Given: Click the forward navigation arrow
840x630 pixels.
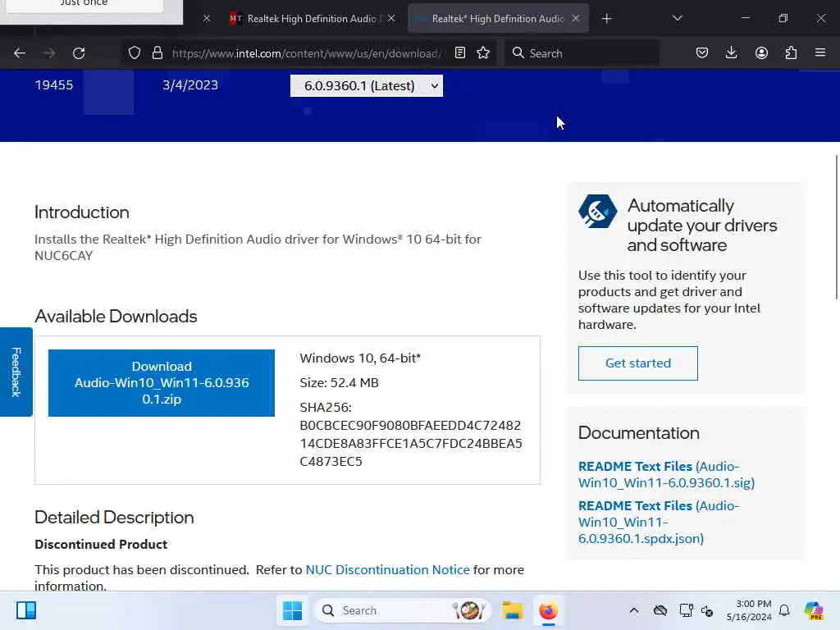Looking at the screenshot, I should 49,53.
